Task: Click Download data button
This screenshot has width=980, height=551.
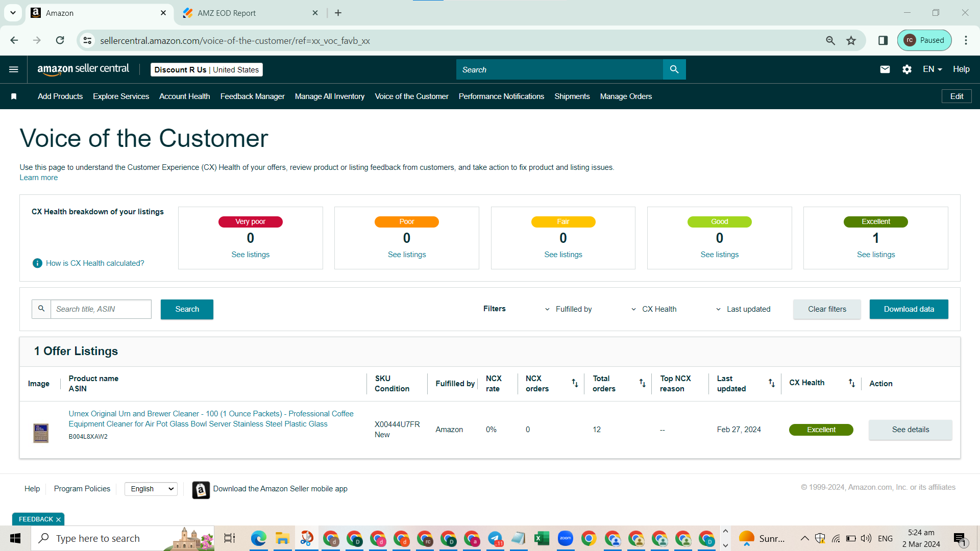Action: (909, 309)
